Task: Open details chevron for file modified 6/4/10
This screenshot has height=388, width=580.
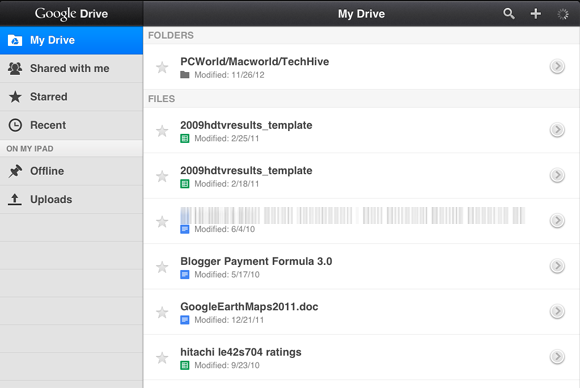Action: (557, 221)
